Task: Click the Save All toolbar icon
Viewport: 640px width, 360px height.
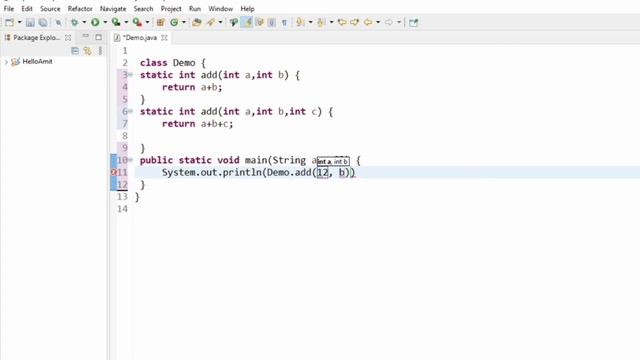Action: tap(42, 22)
